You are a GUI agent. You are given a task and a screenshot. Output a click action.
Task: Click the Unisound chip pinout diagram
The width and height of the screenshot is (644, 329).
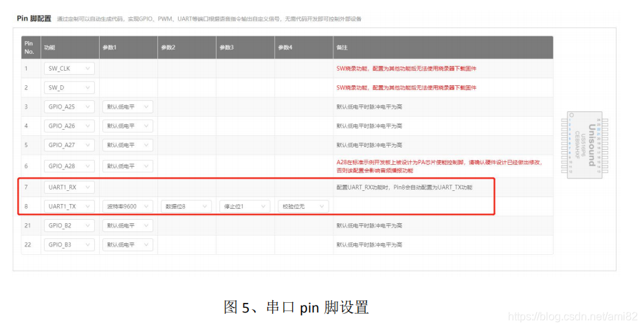(x=585, y=145)
